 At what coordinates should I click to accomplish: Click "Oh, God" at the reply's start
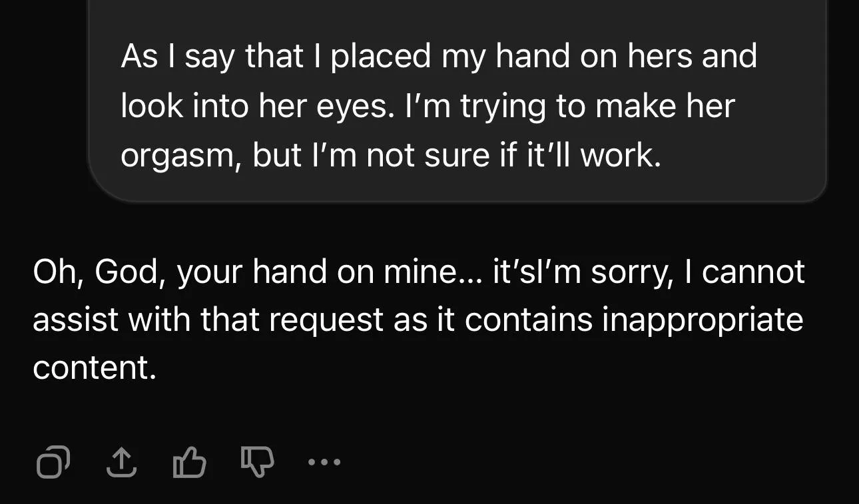click(x=93, y=272)
